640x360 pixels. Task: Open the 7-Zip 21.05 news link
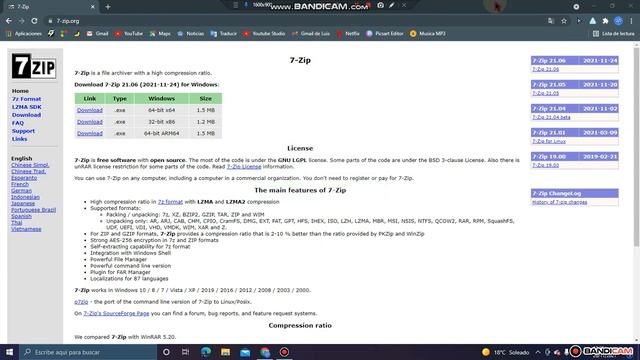545,93
